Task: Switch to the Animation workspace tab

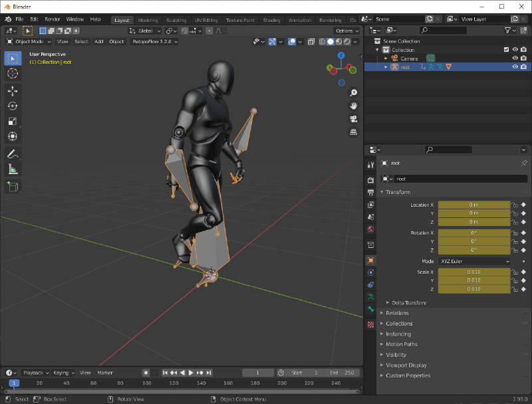Action: tap(300, 20)
